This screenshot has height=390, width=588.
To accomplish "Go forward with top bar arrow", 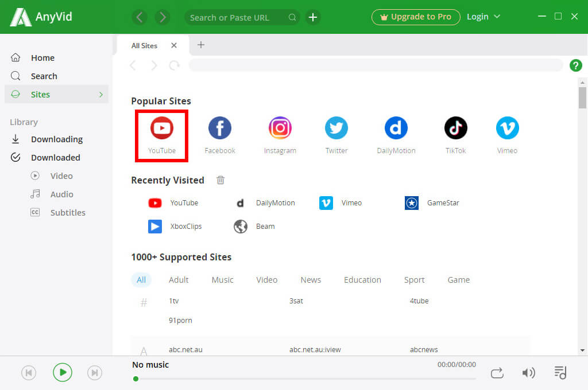I will (x=163, y=17).
